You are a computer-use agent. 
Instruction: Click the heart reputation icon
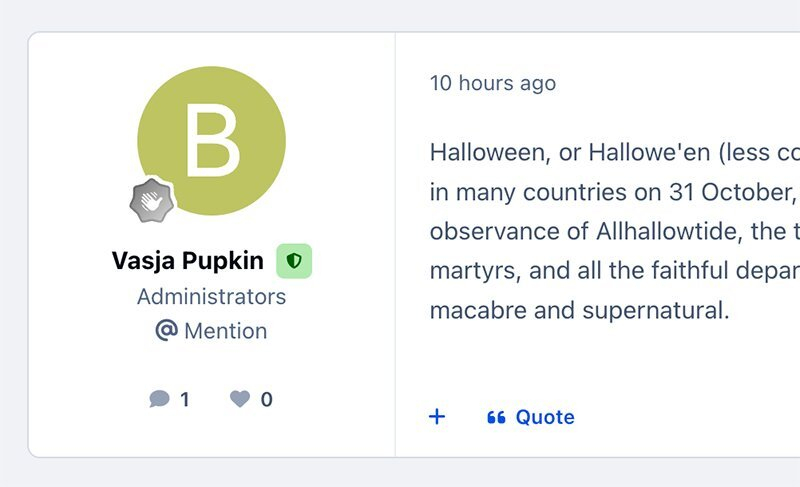(239, 400)
